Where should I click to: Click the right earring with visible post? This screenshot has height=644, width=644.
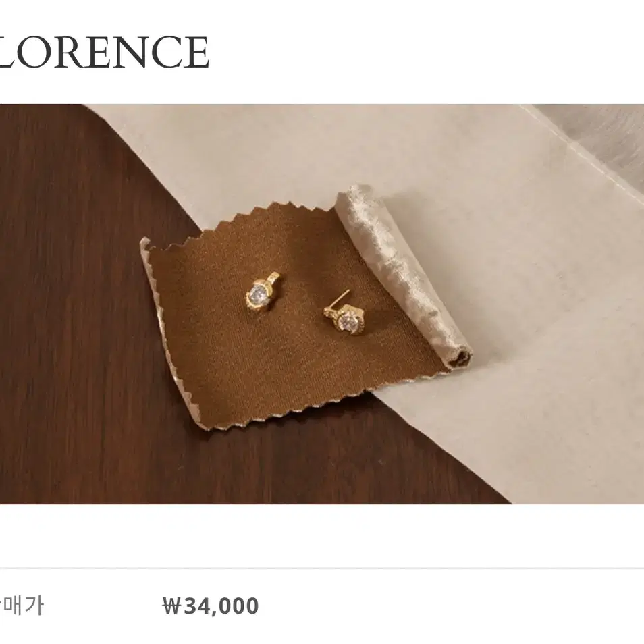344,313
